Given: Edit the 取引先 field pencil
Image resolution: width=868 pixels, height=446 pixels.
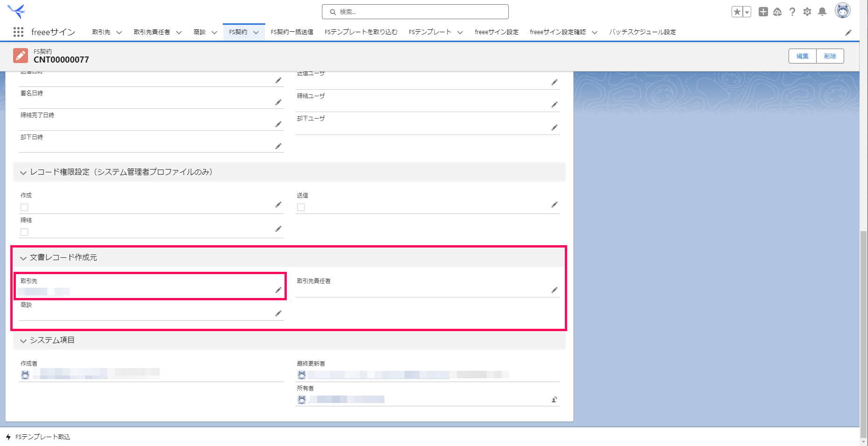Looking at the screenshot, I should tap(278, 290).
